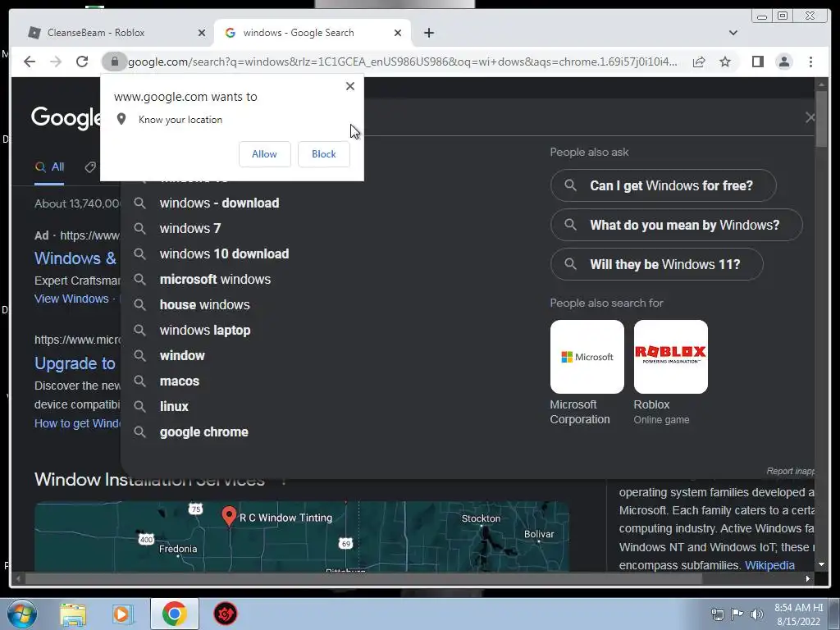Image resolution: width=840 pixels, height=630 pixels.
Task: Block the location request
Action: (323, 154)
